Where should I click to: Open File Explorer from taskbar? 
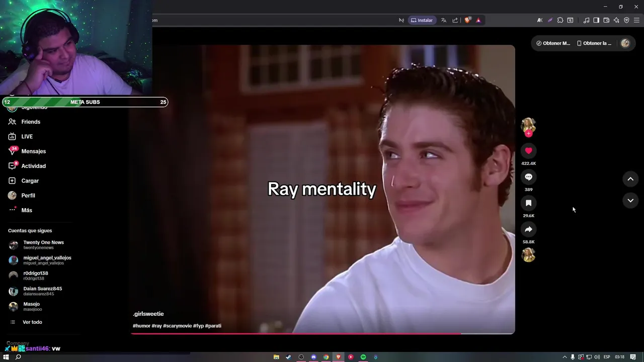pyautogui.click(x=276, y=357)
